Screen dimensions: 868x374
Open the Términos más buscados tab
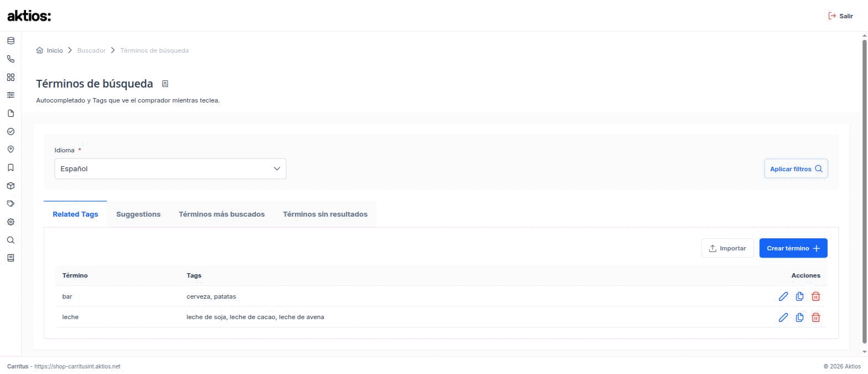pos(221,214)
